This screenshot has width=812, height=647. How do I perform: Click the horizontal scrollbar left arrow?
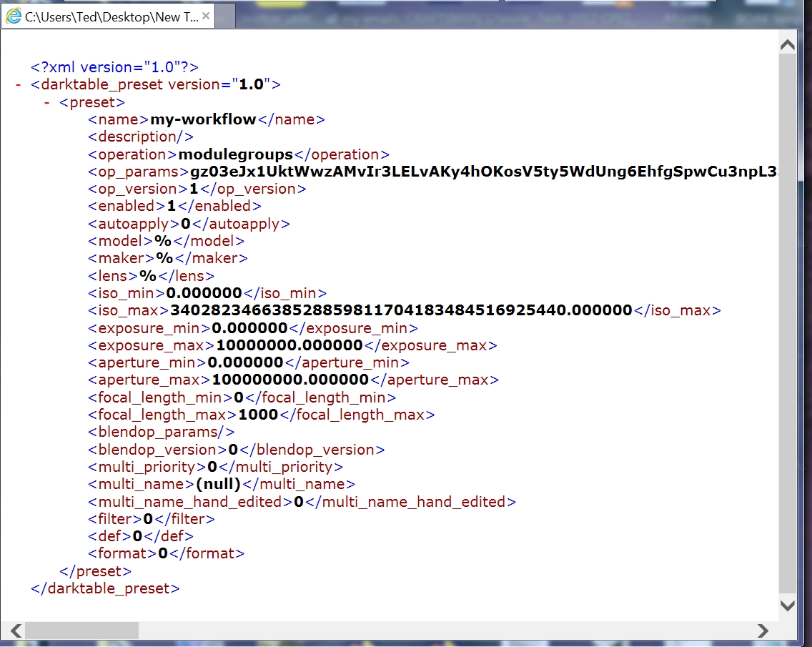(x=16, y=631)
